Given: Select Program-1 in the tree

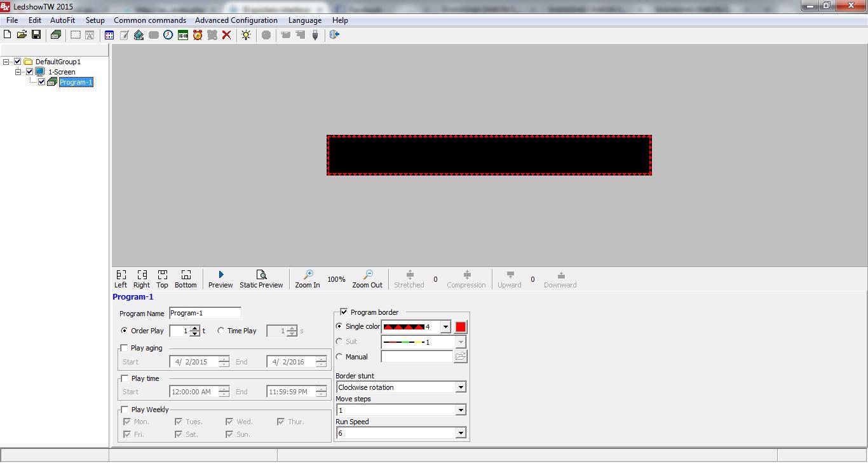Looking at the screenshot, I should click(76, 82).
